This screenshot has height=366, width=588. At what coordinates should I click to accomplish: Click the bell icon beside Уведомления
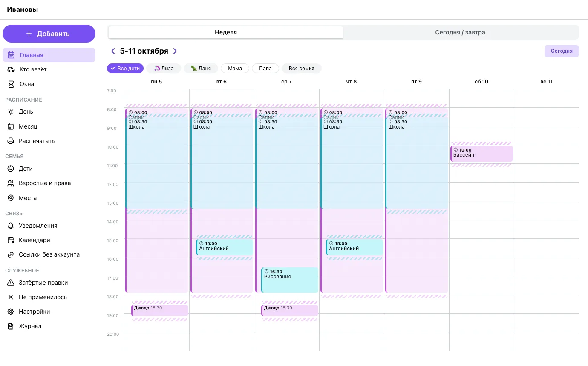pyautogui.click(x=11, y=226)
